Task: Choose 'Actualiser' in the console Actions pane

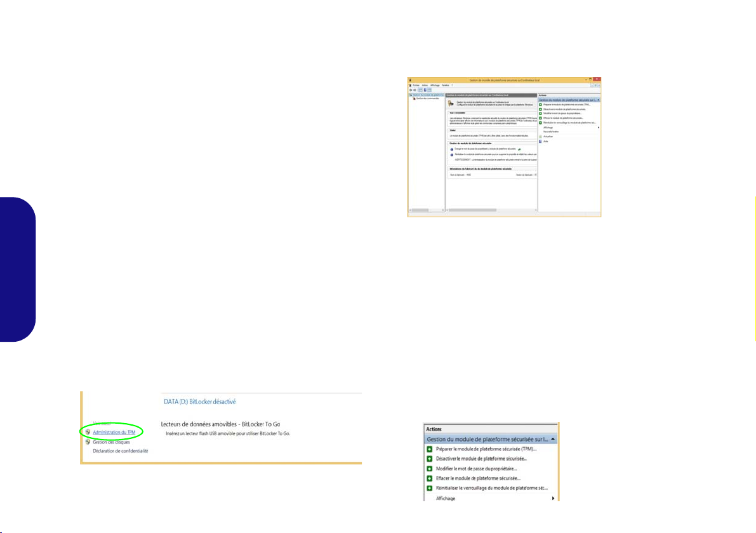Action: pyautogui.click(x=548, y=137)
